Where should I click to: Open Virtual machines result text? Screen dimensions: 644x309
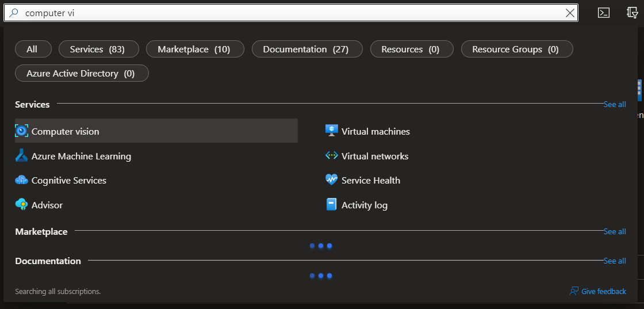376,132
